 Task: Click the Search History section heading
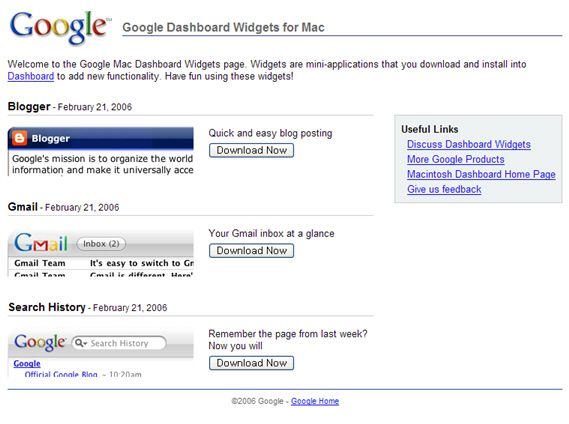47,307
